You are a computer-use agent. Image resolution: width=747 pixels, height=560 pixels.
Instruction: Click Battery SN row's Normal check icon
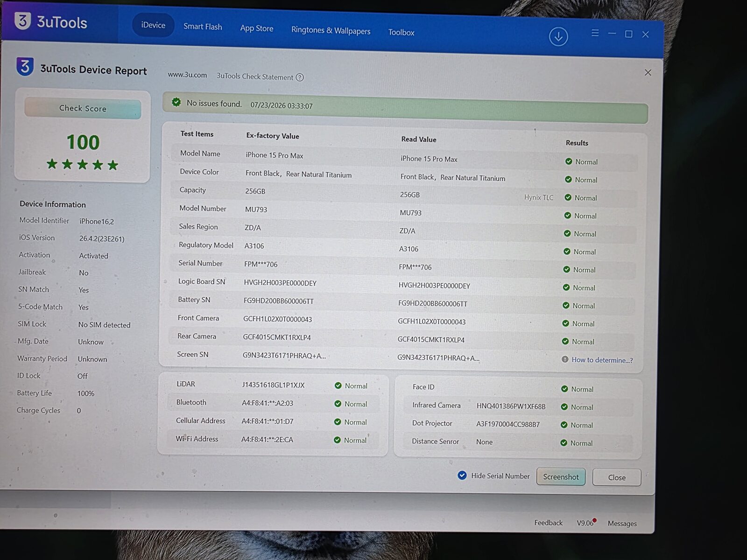click(x=566, y=305)
